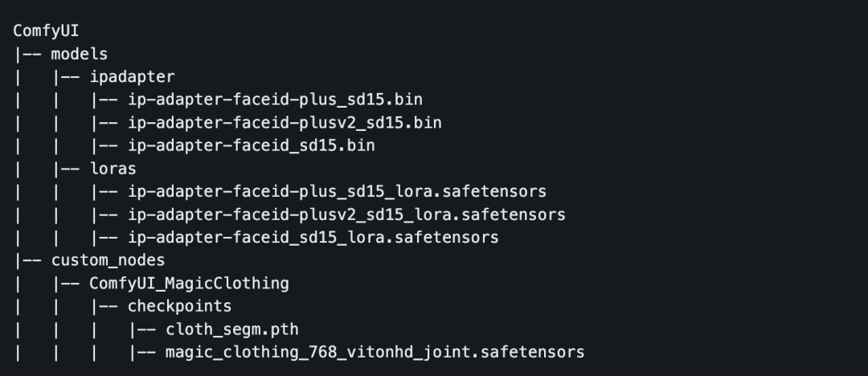Click ip-adapter-faceid_sd15_lora.safetensors file name
868x376 pixels.
click(313, 238)
